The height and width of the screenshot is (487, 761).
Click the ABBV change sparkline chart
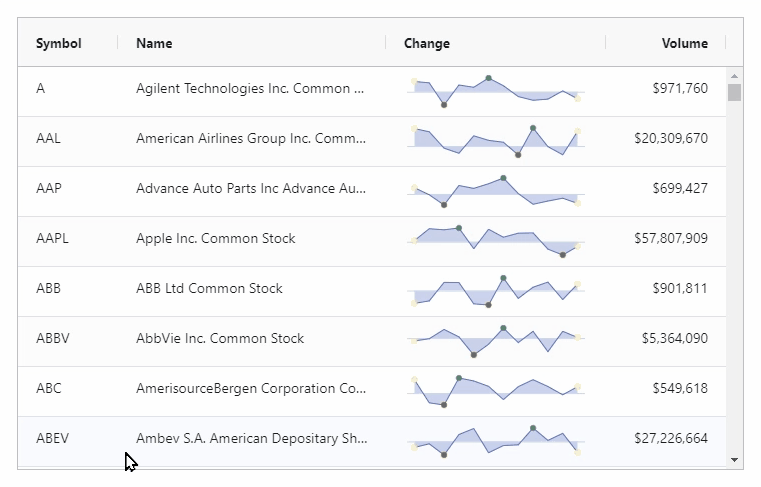[x=495, y=339]
